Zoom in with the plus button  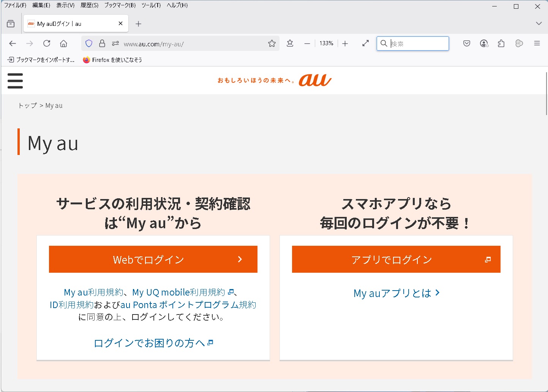point(345,43)
